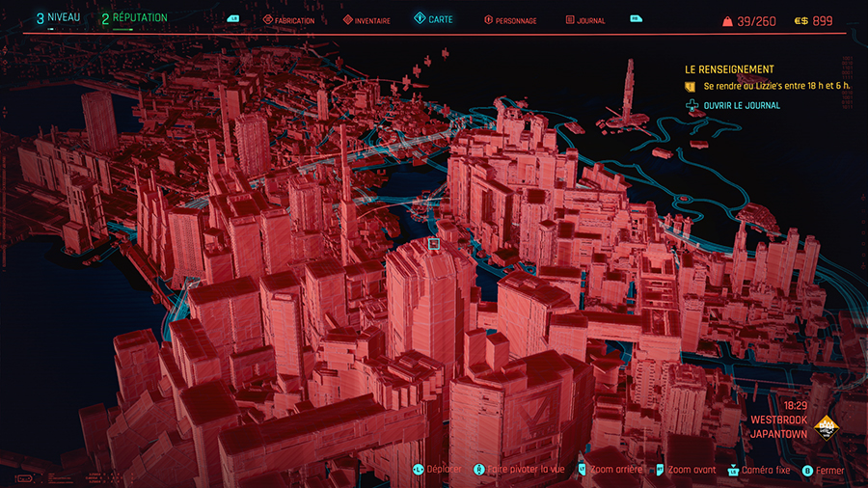Click the carry weight bag icon
Image resolution: width=868 pixels, height=488 pixels.
pos(726,20)
